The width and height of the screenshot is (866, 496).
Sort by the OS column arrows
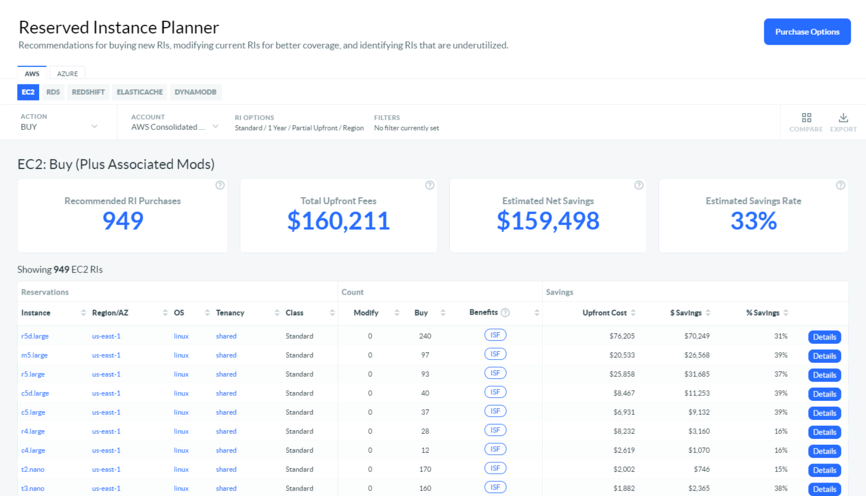(x=207, y=313)
